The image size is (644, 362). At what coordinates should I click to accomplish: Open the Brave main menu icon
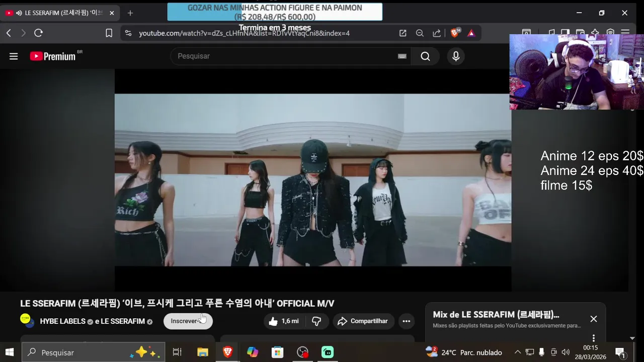point(625,33)
